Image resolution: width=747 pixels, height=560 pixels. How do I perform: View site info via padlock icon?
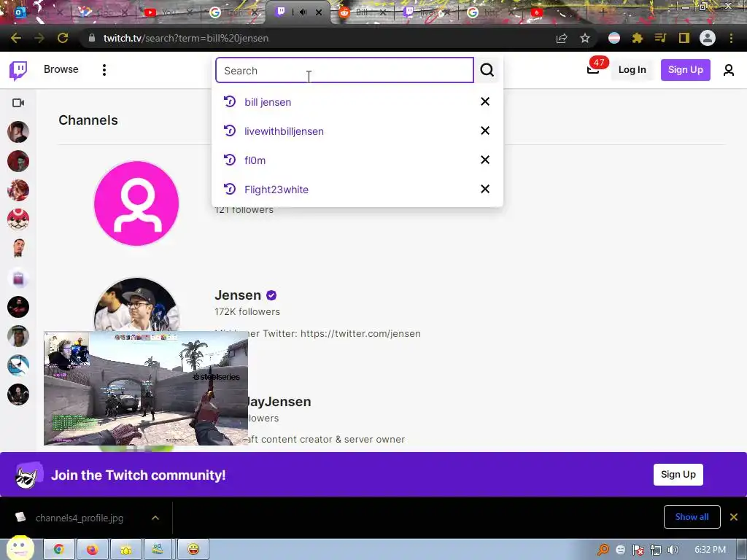pos(91,38)
